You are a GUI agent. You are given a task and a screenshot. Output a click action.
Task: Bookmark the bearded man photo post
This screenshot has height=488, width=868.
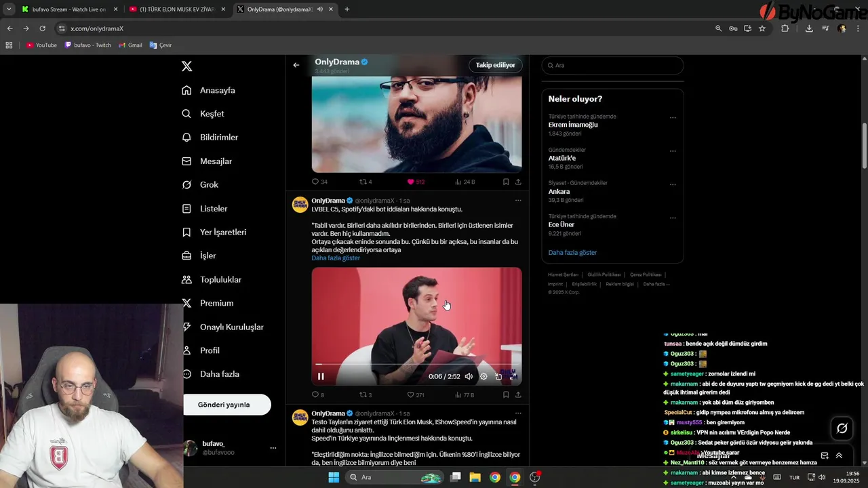(506, 182)
